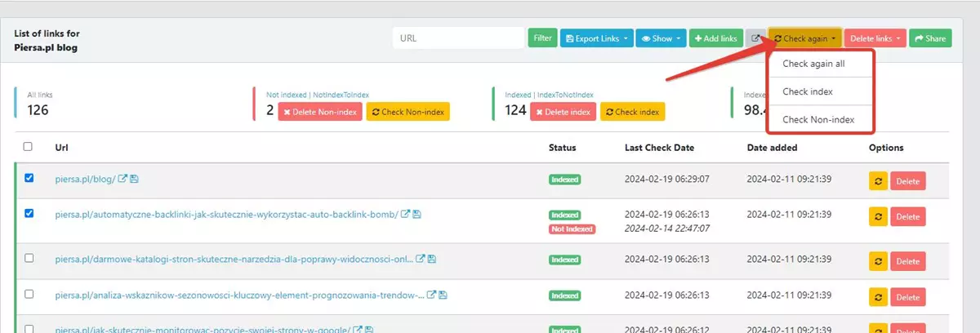Screen dimensions: 980x333
Task: Click yellow Check Non-index button beside Delete Non-index
Action: 408,112
